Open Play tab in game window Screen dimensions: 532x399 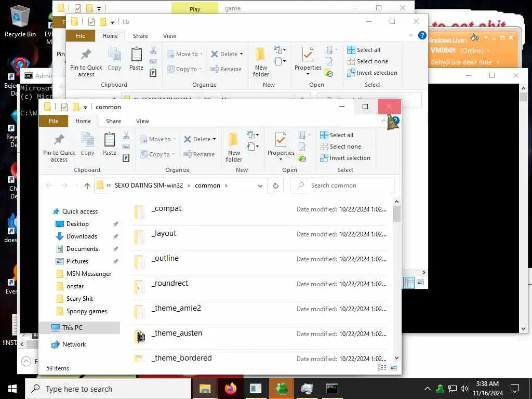point(195,9)
